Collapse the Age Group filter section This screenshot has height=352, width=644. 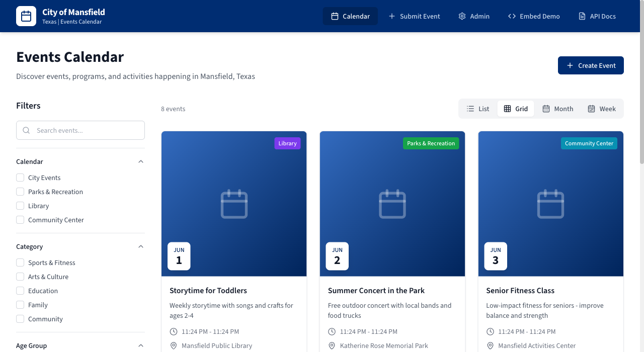(141, 345)
